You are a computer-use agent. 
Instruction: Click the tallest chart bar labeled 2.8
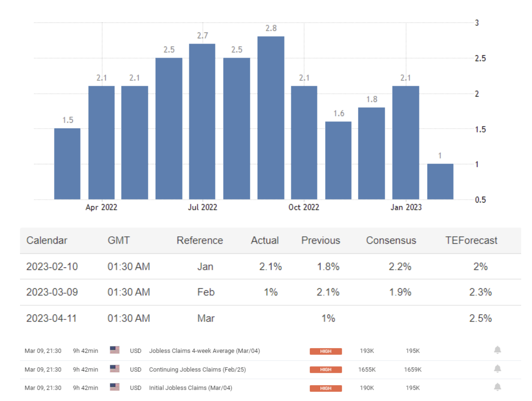(271, 119)
